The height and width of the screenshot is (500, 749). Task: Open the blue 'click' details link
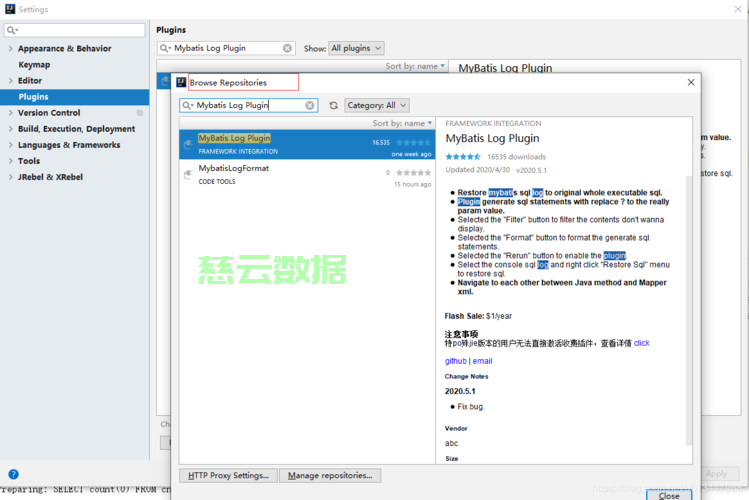[642, 343]
